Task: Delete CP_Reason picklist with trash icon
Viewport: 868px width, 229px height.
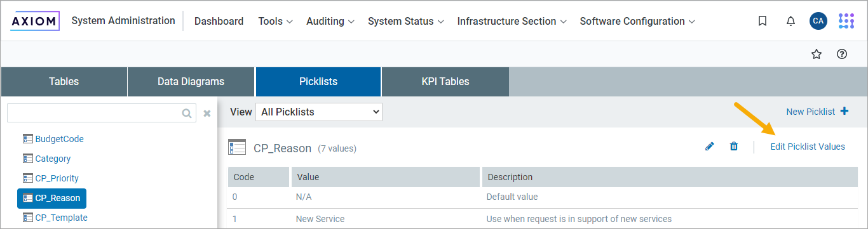Action: 734,147
